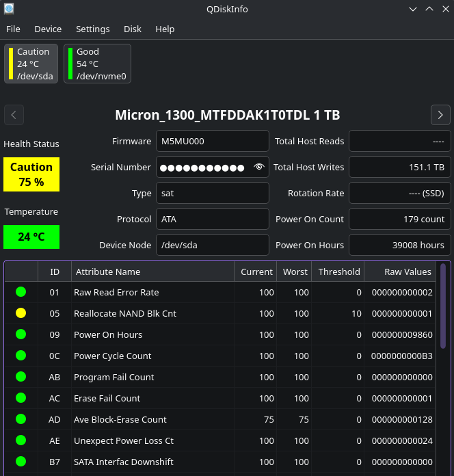Viewport: 454px width, 476px height.
Task: Click green status dot for Ave Block-Erase Count
Action: point(21,419)
